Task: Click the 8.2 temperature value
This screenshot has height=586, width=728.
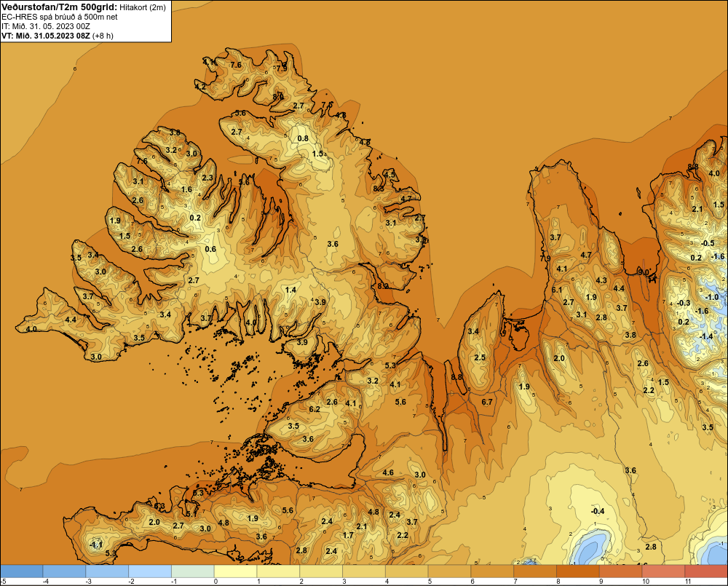Action: (383, 286)
